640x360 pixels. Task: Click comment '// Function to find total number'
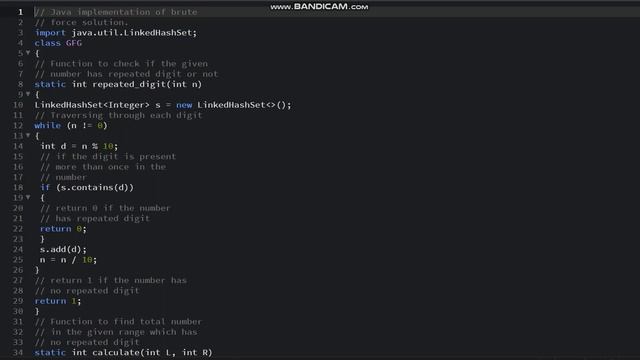click(x=118, y=322)
